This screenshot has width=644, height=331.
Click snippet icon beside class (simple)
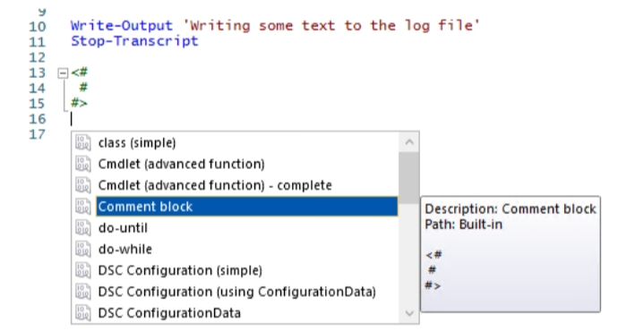point(83,143)
